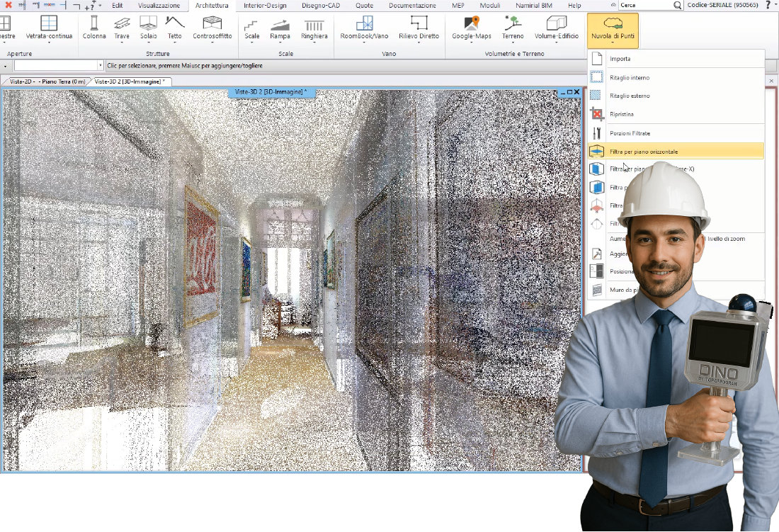Click the Help question mark icon
The height and width of the screenshot is (532, 779).
point(768,5)
